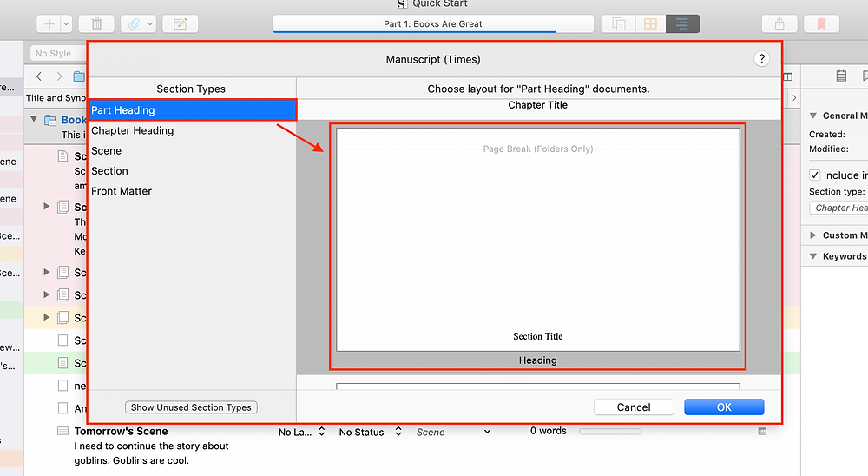Viewport: 868px width, 476px height.
Task: Click the Part 1: Books Are Great title field
Action: point(433,23)
